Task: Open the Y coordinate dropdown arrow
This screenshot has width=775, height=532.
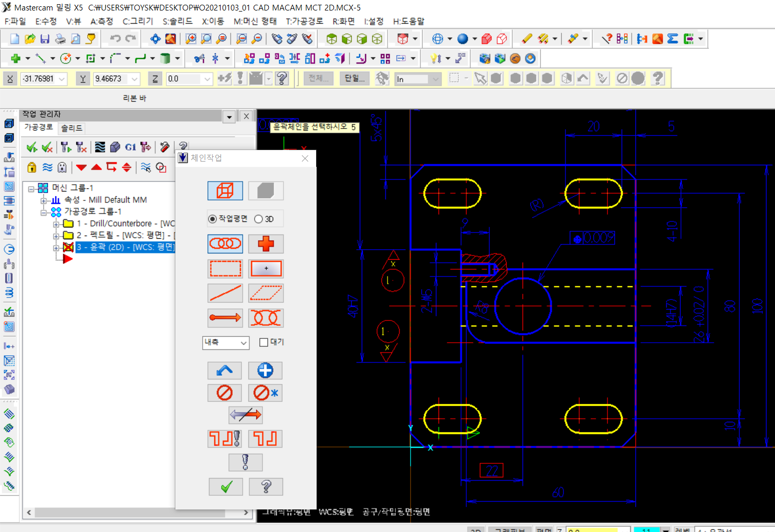Action: [x=135, y=79]
